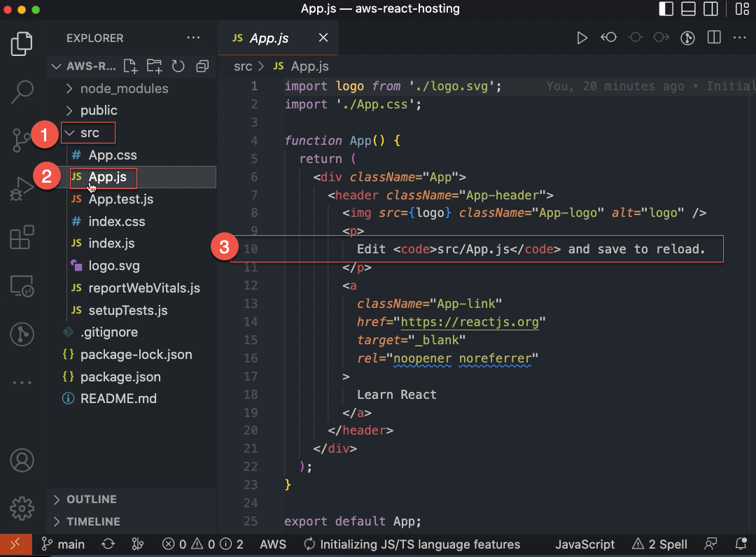Toggle the secondary side bar
Viewport: 756px width, 557px height.
click(710, 8)
